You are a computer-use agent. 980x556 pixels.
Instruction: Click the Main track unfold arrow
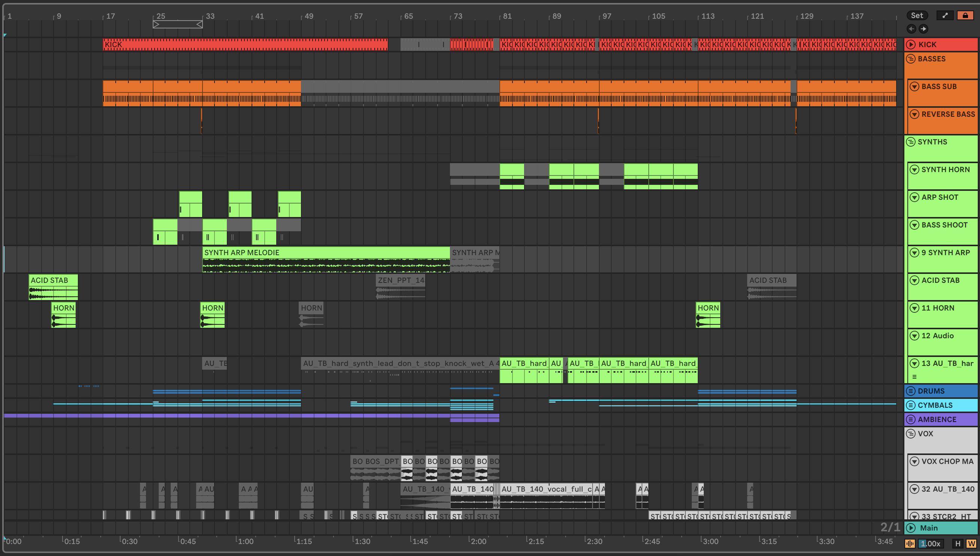(911, 528)
